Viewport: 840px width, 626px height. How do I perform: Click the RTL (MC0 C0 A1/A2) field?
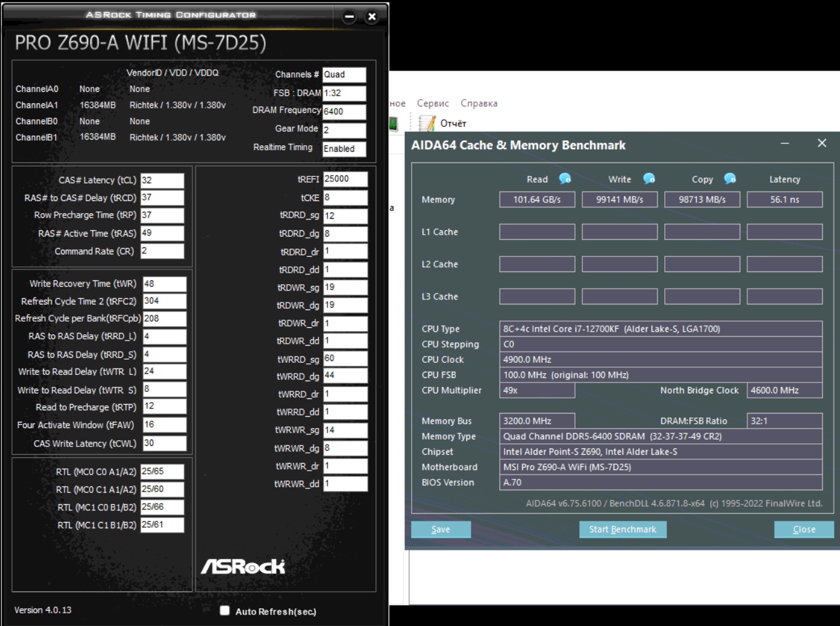162,472
